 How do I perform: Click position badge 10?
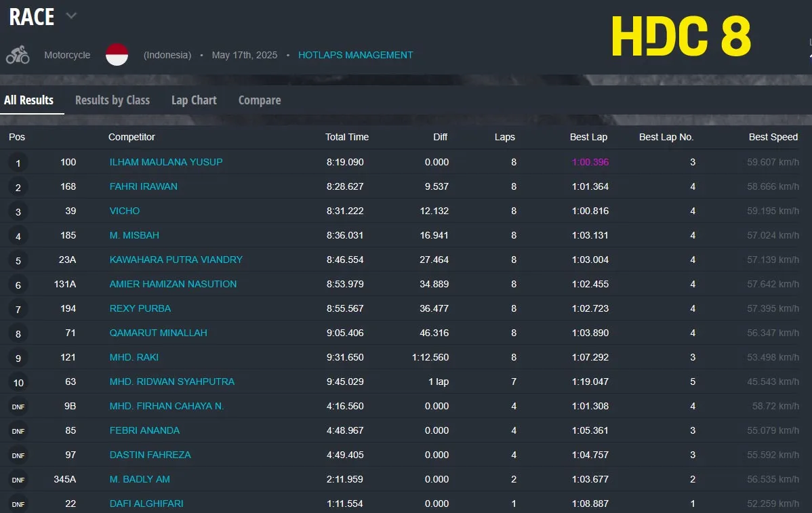coord(18,383)
